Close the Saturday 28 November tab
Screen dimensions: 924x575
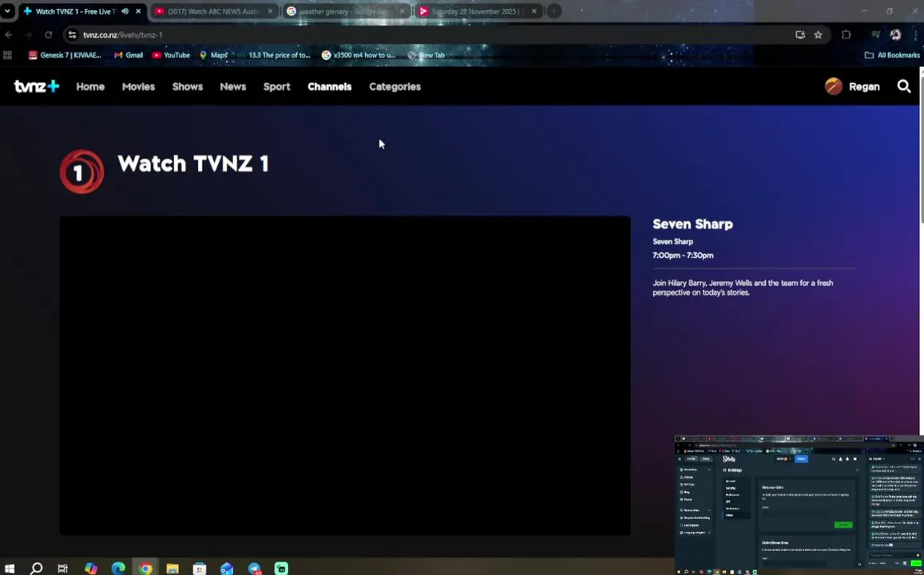pos(534,11)
